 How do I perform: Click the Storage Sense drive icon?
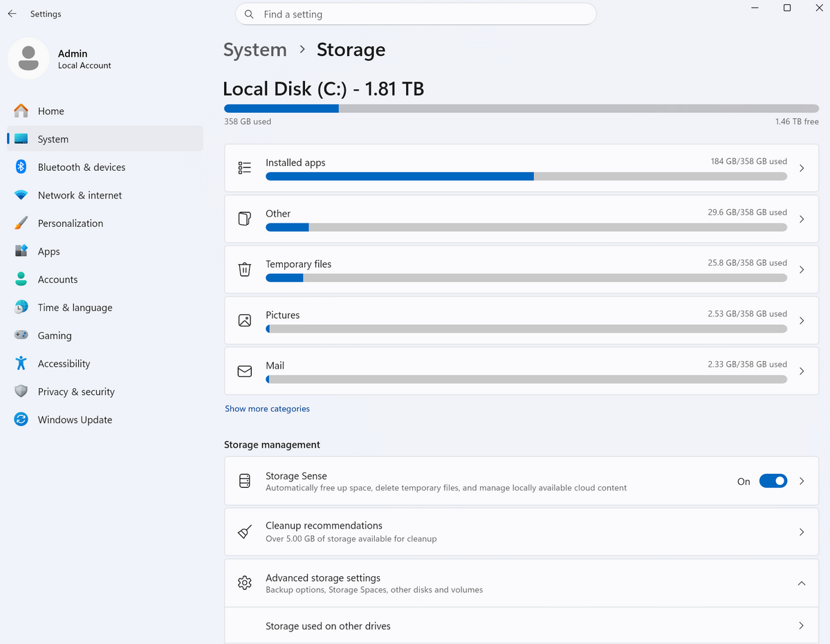244,481
